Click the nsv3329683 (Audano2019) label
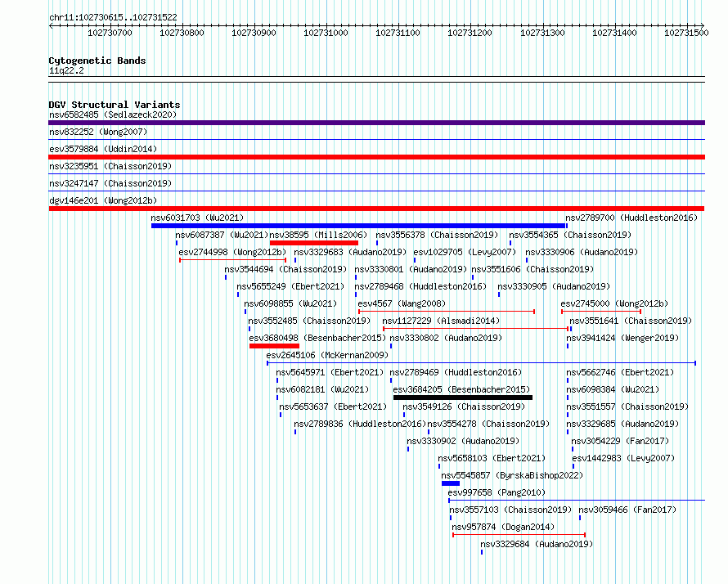The height and width of the screenshot is (584, 728). pos(350,252)
